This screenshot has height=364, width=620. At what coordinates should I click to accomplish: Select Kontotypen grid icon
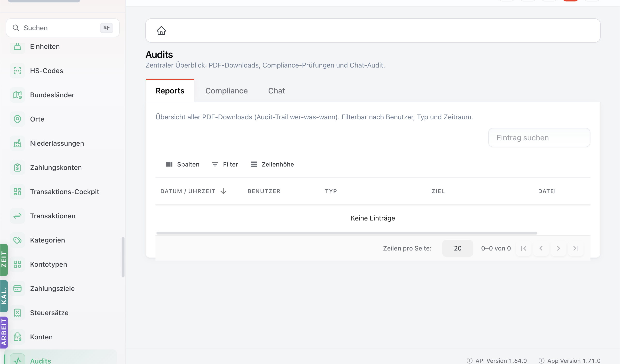coord(17,264)
